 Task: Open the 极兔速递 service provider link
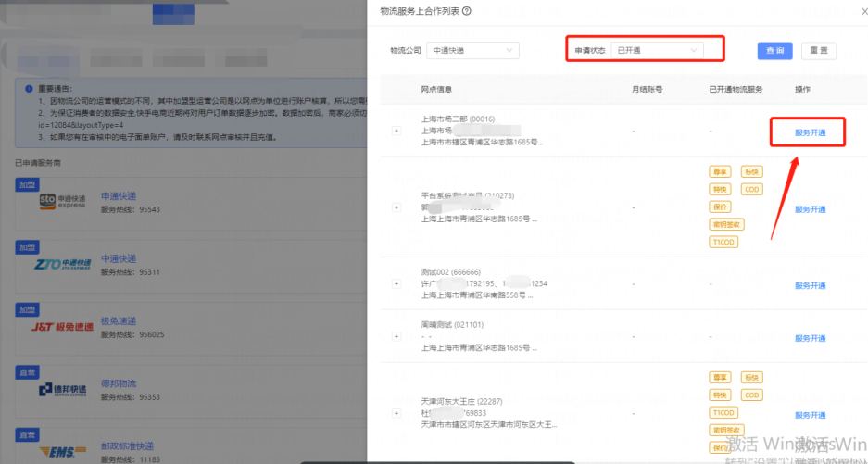(119, 321)
